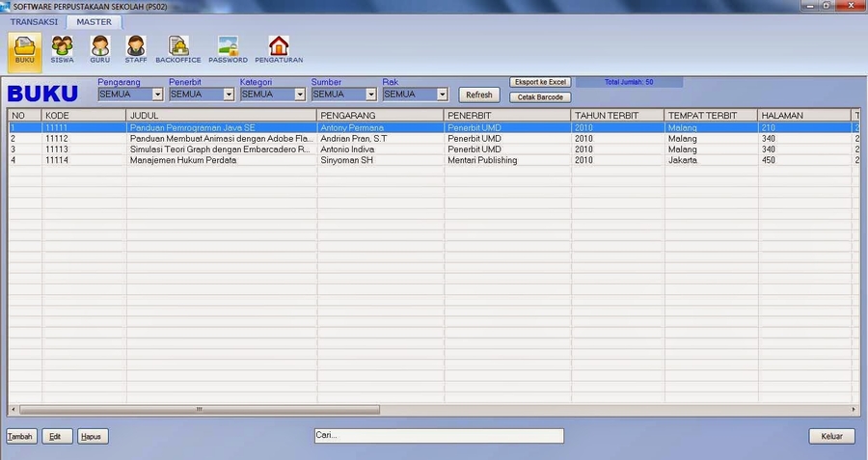Open the SISWA students icon
868x460 pixels.
[62, 48]
